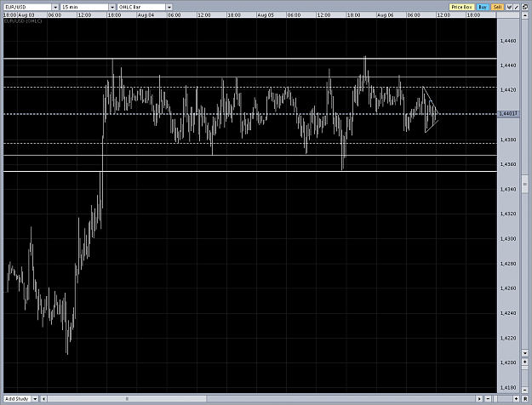
Task: Click the Price Box button
Action: click(461, 7)
